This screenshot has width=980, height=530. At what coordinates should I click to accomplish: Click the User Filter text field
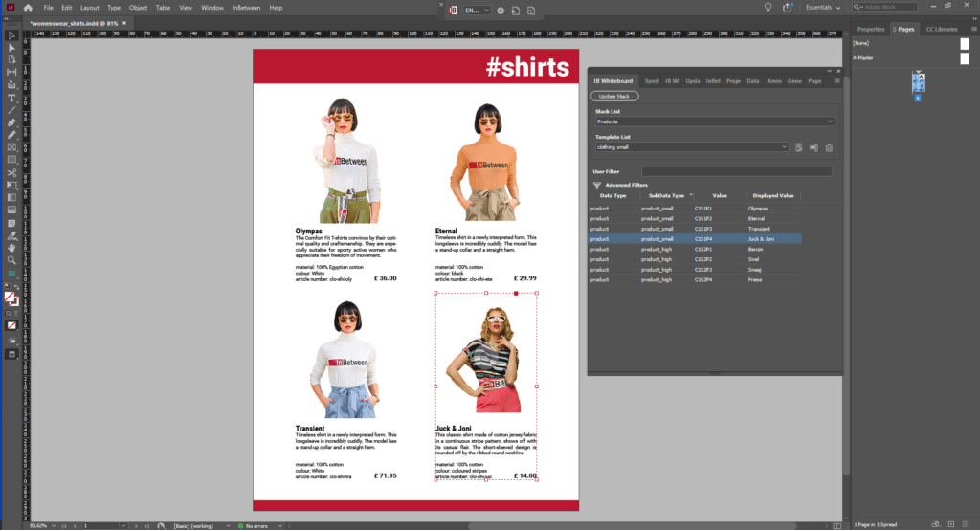tap(738, 171)
